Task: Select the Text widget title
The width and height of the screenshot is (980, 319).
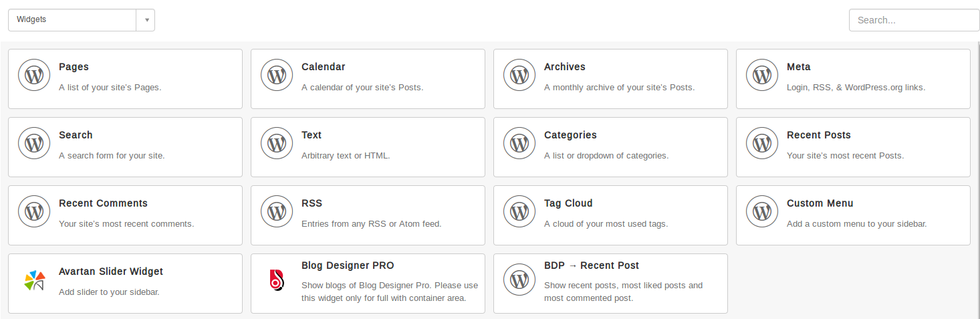Action: (312, 135)
